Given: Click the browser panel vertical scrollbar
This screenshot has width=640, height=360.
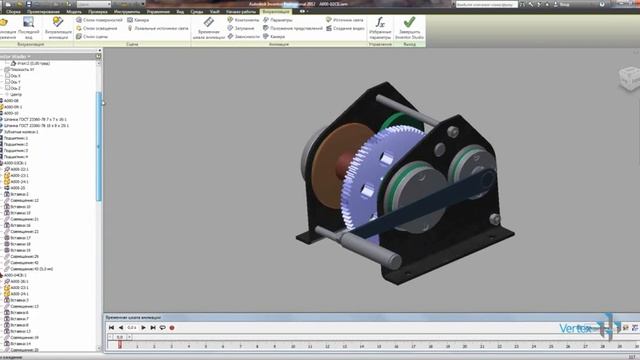Looking at the screenshot, I should pyautogui.click(x=98, y=147).
